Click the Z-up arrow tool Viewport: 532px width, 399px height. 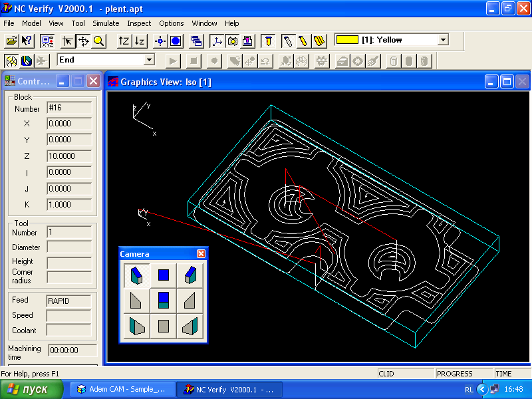pyautogui.click(x=124, y=41)
